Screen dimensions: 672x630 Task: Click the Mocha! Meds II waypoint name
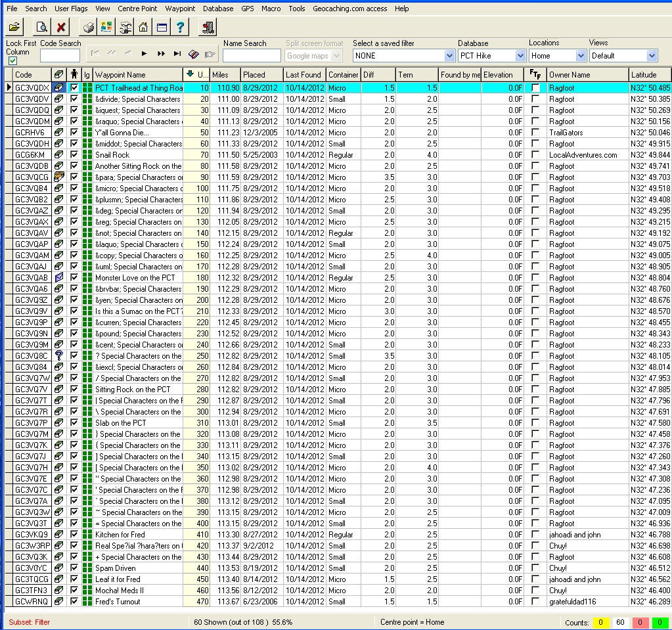click(120, 590)
